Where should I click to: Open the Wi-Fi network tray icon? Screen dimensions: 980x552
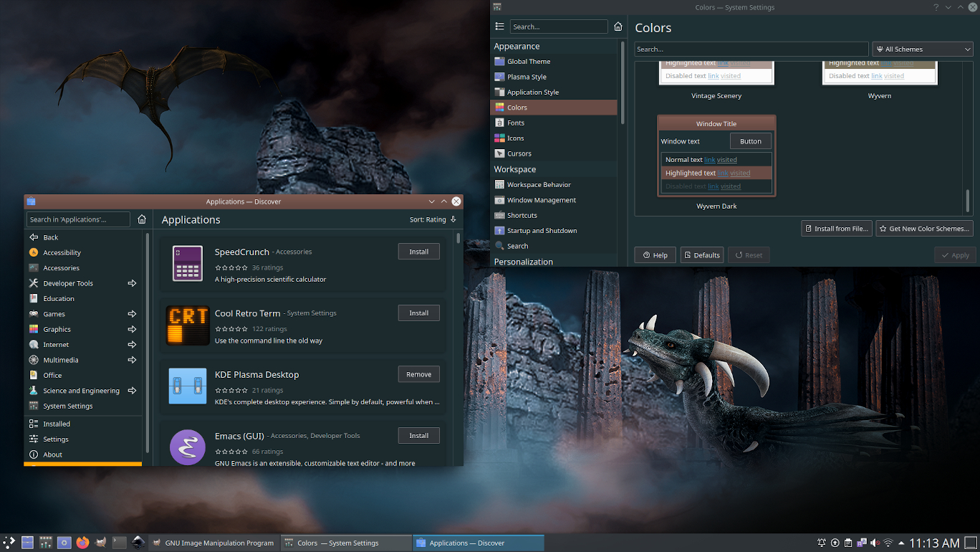tap(888, 543)
